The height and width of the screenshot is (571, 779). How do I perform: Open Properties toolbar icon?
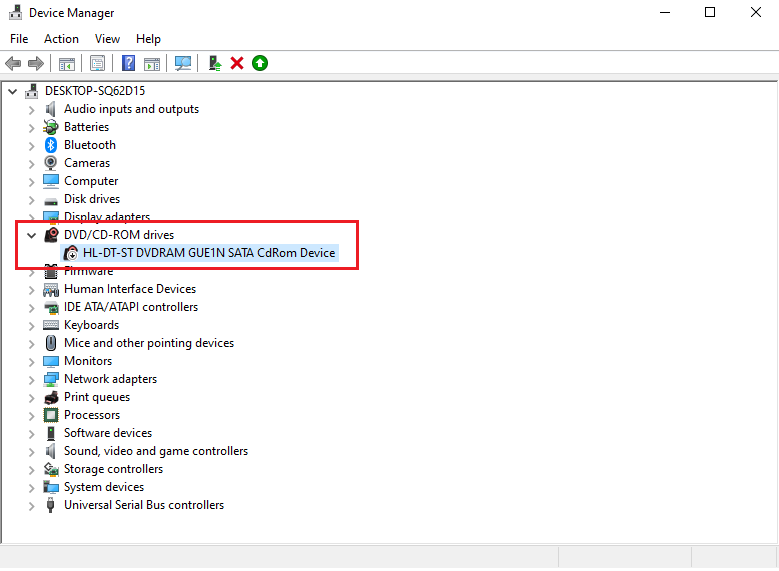(x=97, y=64)
